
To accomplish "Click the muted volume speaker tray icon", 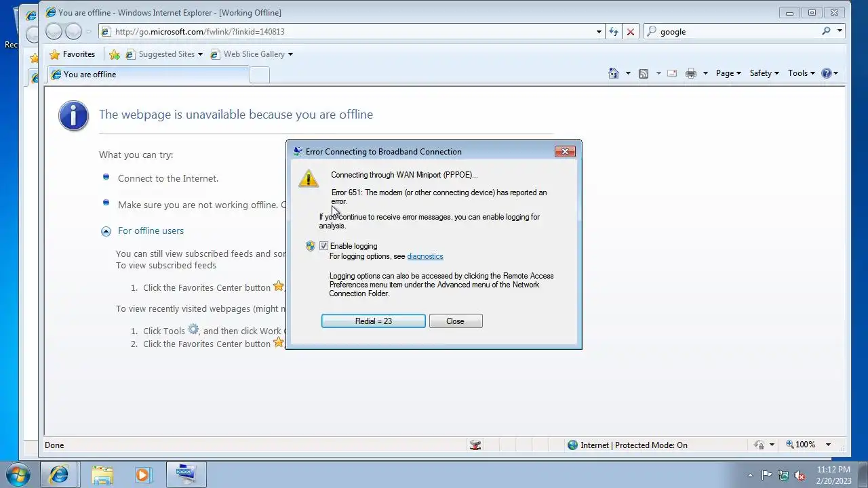I will tap(800, 475).
